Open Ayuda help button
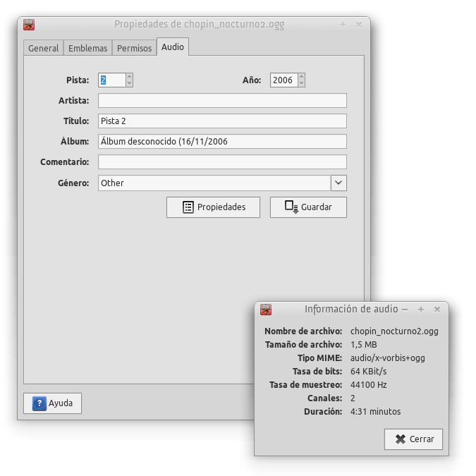This screenshot has height=476, width=476. (52, 403)
